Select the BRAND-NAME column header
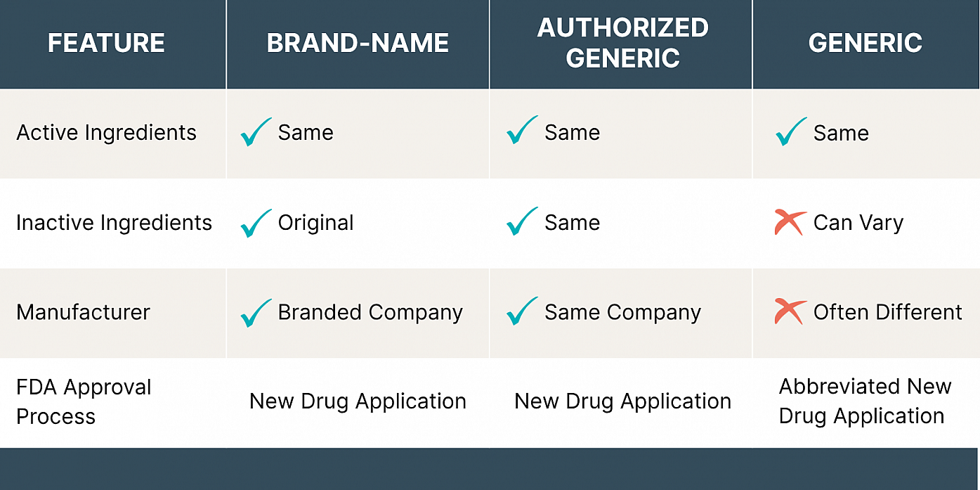 click(x=358, y=44)
